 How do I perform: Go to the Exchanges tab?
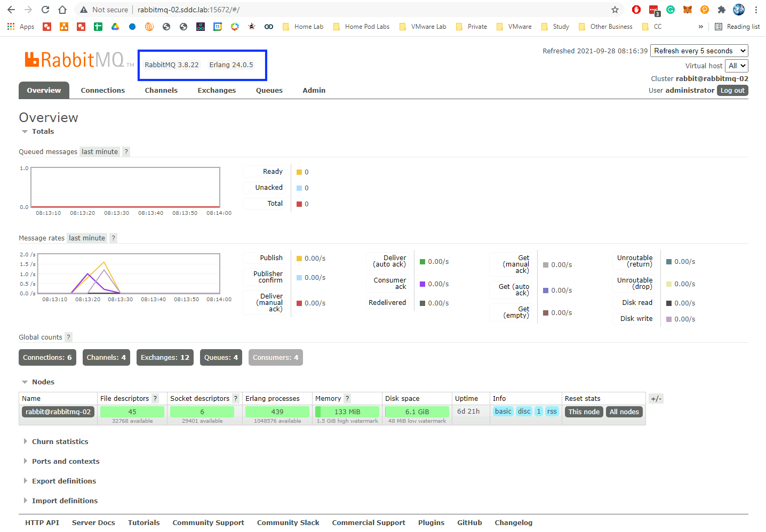point(217,91)
